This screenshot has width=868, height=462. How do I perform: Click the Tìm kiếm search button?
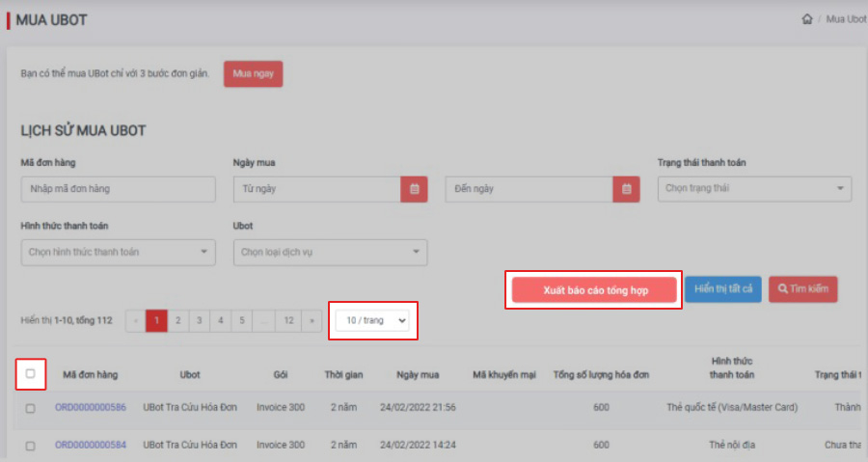tap(802, 289)
